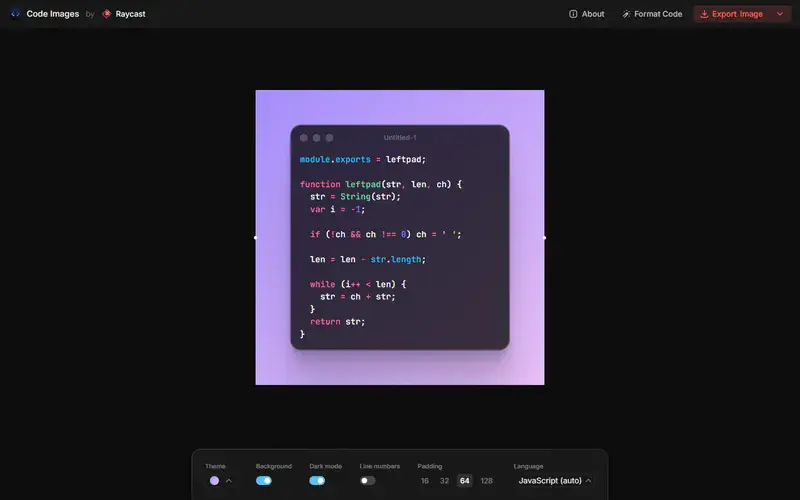Click the 'return str;' line

(337, 321)
